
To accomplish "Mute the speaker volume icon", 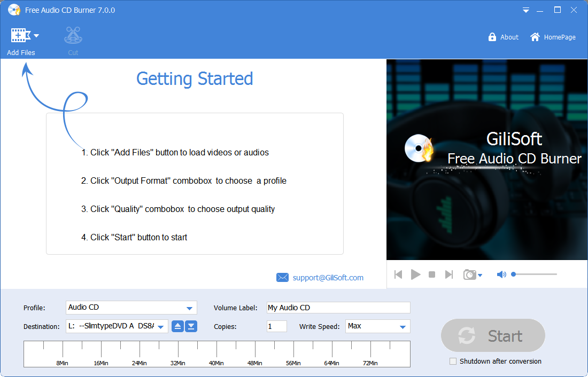I will tap(501, 274).
